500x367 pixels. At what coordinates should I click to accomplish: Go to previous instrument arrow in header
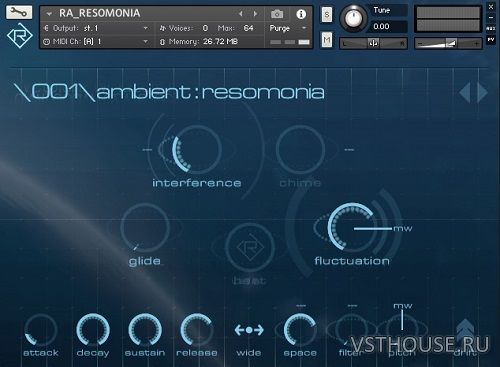click(241, 14)
